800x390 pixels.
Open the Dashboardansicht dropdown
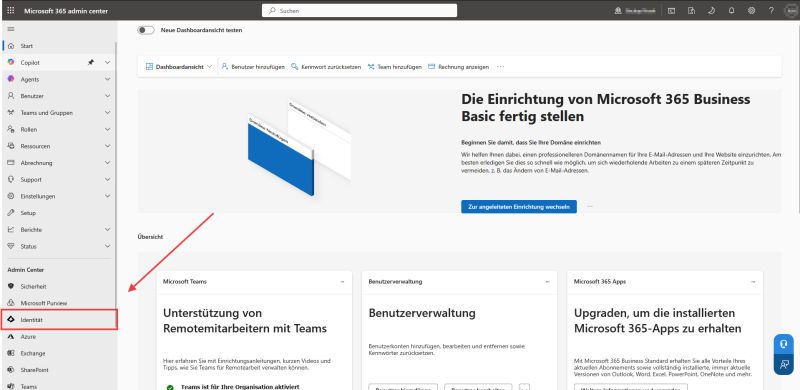tap(179, 67)
